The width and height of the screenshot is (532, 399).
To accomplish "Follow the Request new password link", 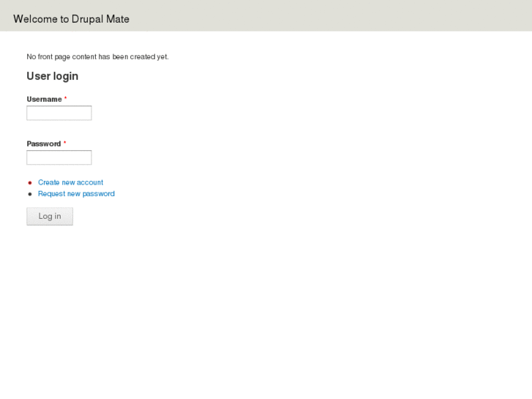I will coord(76,193).
